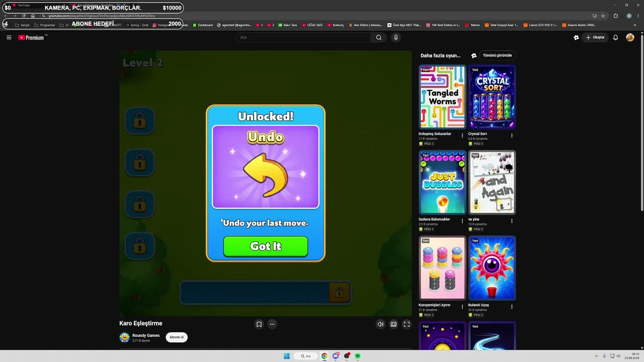Open options menu for Sadece Baloncuklar
Image resolution: width=644 pixels, height=362 pixels.
point(462,221)
